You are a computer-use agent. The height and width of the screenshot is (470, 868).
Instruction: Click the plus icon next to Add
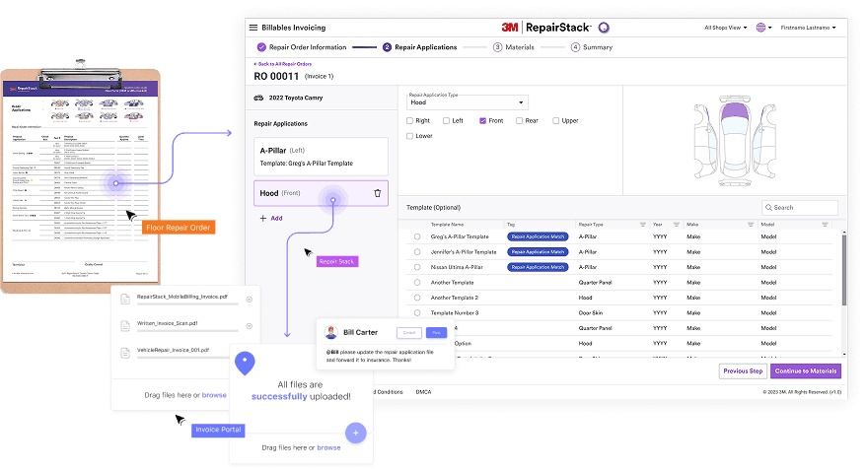point(263,219)
